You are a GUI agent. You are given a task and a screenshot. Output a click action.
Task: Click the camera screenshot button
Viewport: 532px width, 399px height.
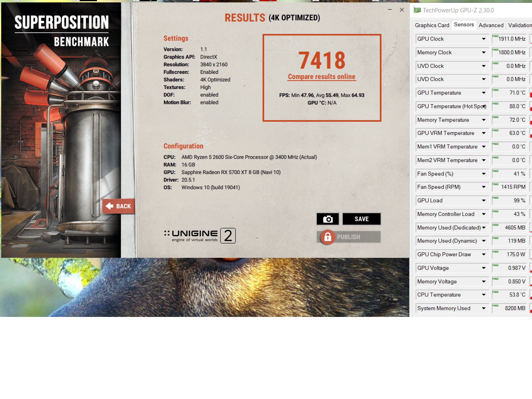point(328,219)
